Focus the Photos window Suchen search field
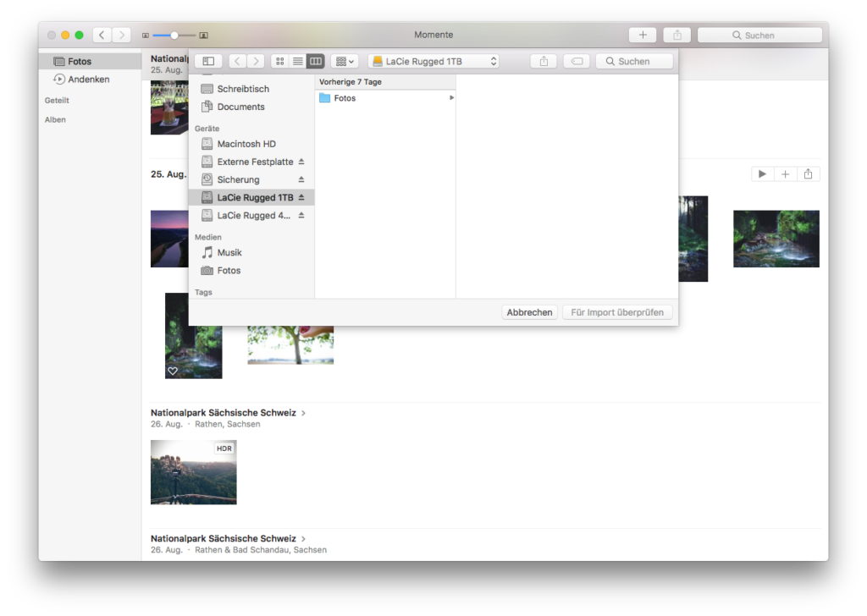The width and height of the screenshot is (867, 616). tap(759, 35)
